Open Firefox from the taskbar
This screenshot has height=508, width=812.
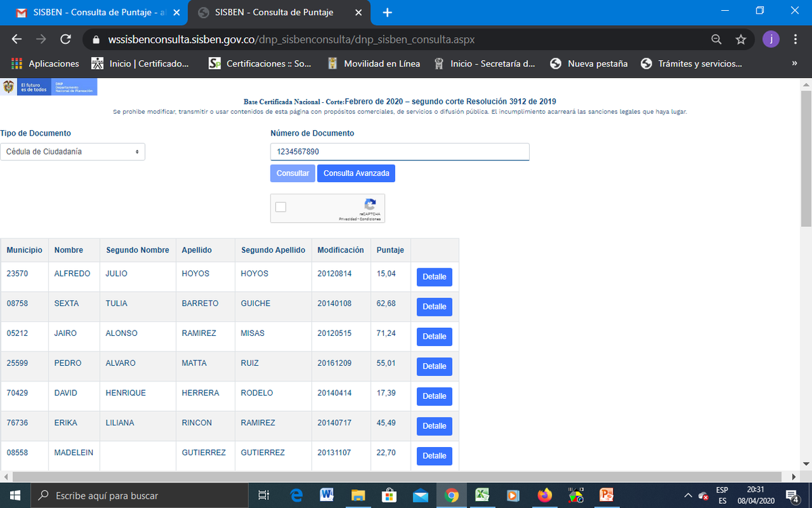545,495
